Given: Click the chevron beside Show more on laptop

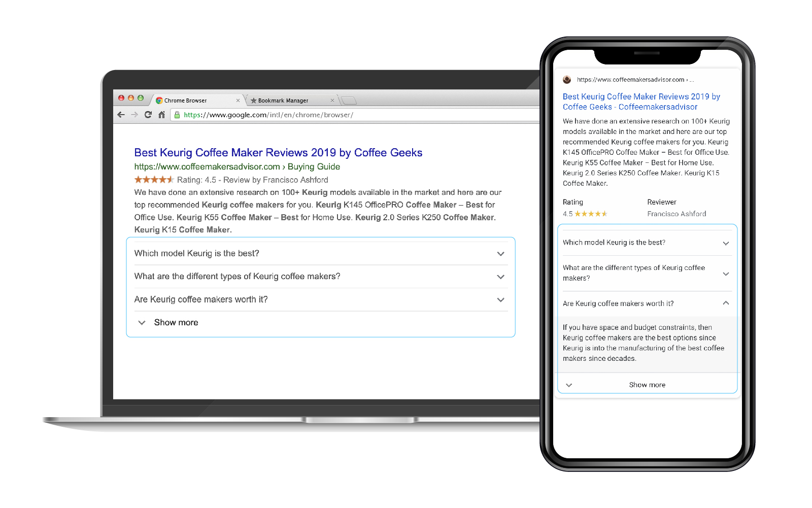Looking at the screenshot, I should (142, 323).
